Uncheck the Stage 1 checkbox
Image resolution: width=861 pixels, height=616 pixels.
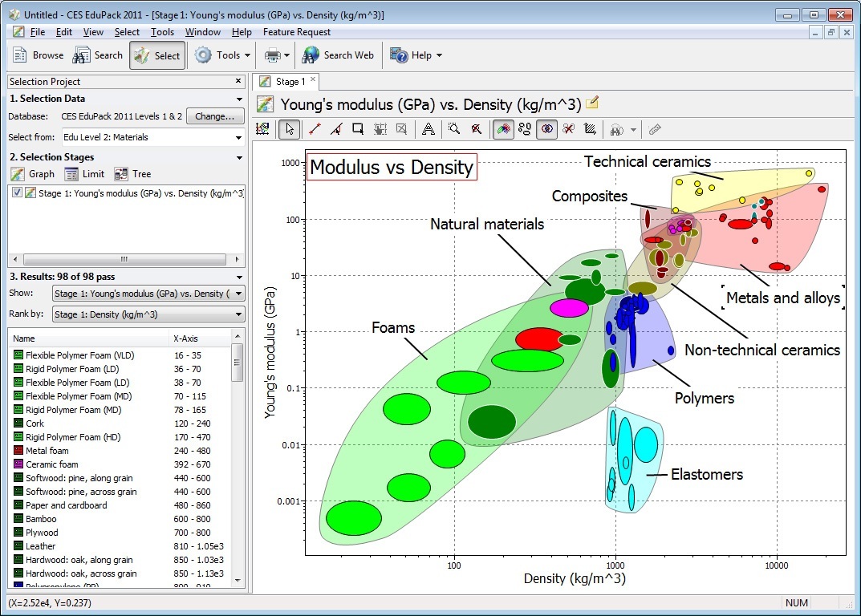(x=18, y=193)
